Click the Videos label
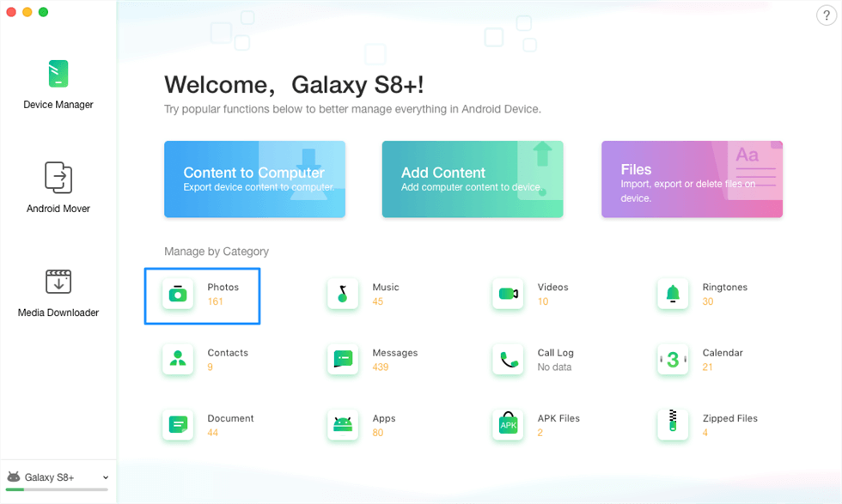Image resolution: width=842 pixels, height=504 pixels. pyautogui.click(x=552, y=287)
